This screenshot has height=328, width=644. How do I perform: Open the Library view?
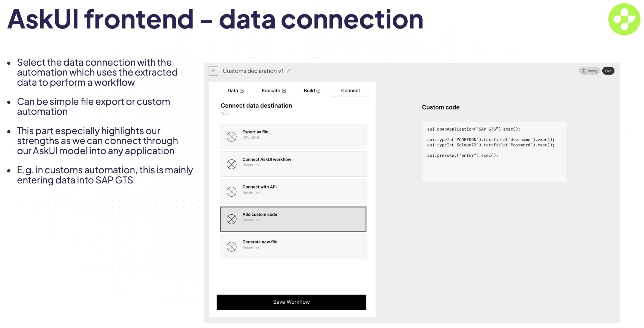(x=589, y=71)
